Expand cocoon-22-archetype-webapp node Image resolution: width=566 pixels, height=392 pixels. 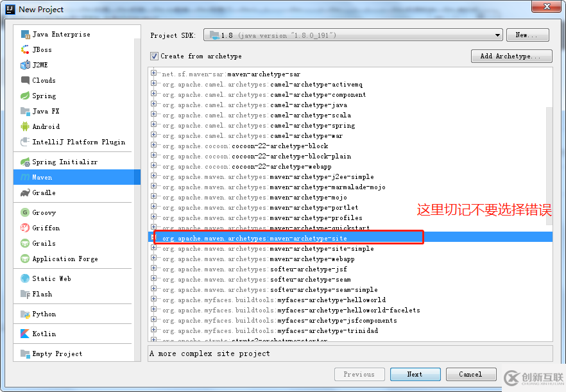click(x=154, y=166)
